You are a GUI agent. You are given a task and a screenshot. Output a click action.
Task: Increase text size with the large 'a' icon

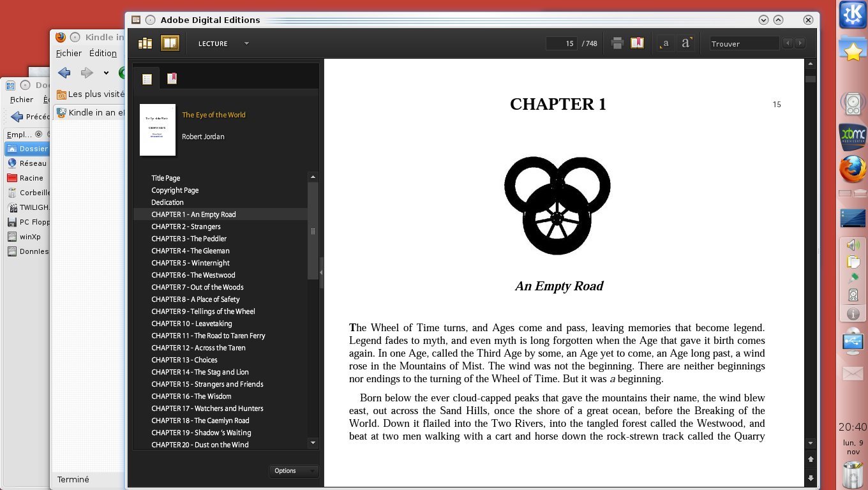pos(685,43)
